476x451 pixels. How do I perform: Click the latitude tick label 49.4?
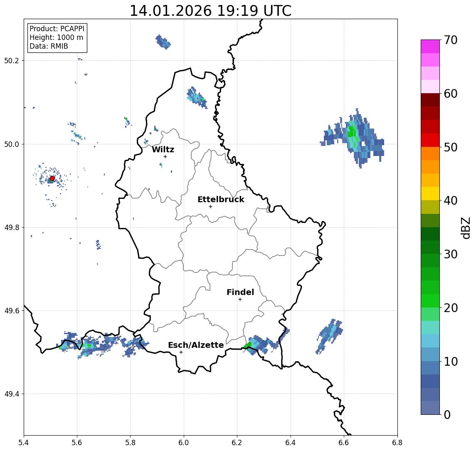(11, 394)
